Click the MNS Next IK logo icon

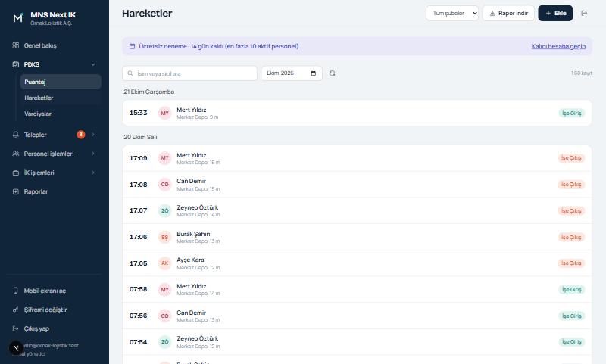pyautogui.click(x=17, y=17)
